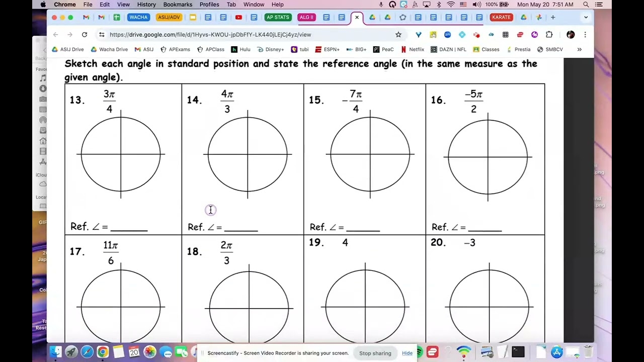The height and width of the screenshot is (362, 644).
Task: Switch to the ALG II tab
Action: point(306,17)
